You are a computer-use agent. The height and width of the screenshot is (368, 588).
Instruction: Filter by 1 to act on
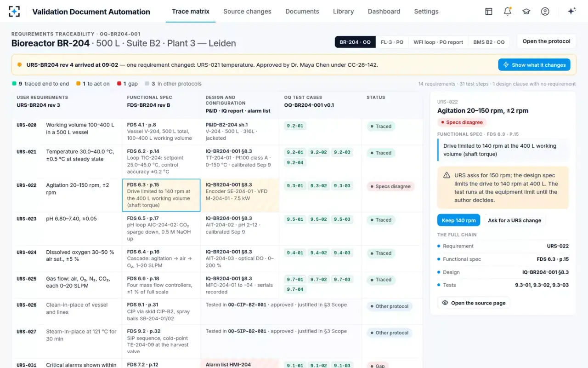[x=93, y=84]
